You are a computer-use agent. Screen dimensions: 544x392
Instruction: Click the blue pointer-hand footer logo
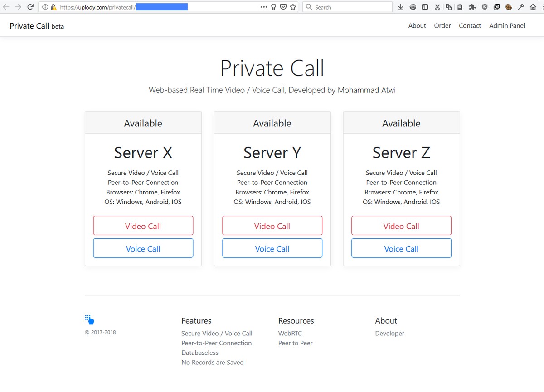click(89, 320)
